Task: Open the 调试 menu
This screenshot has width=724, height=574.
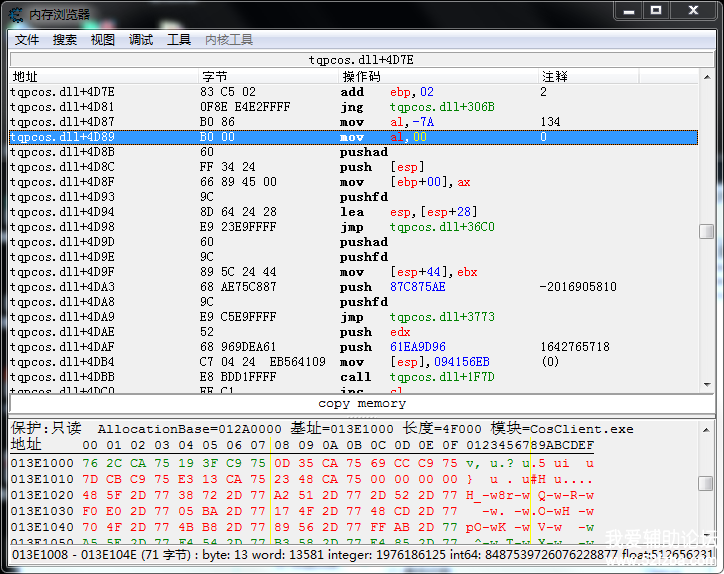Action: point(141,40)
